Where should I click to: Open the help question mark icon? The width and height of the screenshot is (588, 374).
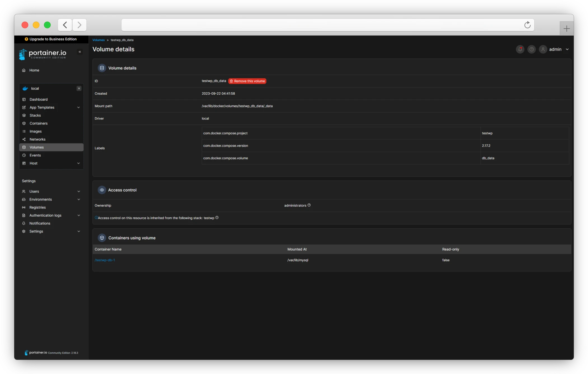pyautogui.click(x=531, y=49)
